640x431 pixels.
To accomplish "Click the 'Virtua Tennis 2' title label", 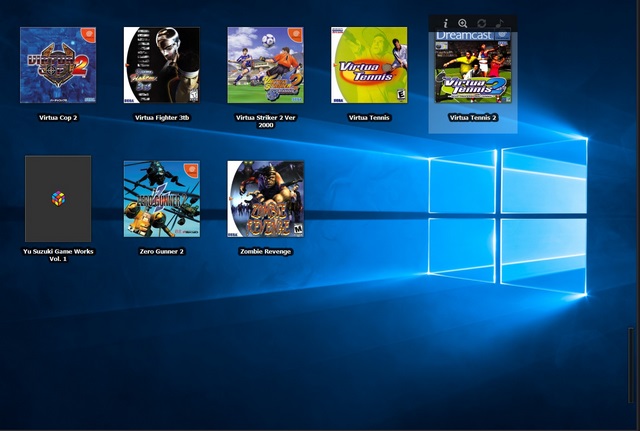I will 473,118.
